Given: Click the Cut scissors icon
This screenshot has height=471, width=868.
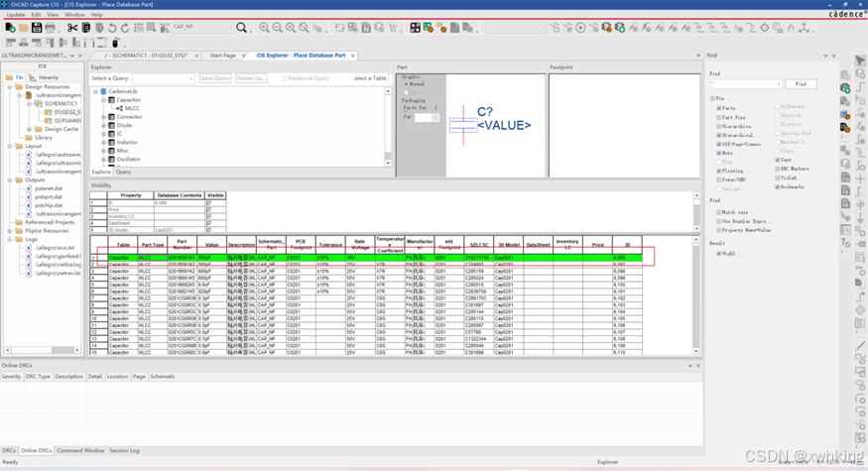Looking at the screenshot, I should coord(72,27).
